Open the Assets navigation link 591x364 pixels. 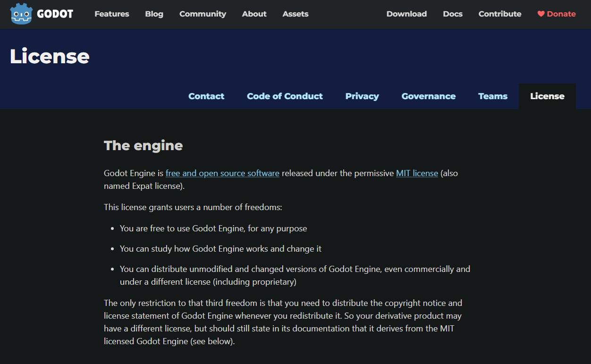295,14
